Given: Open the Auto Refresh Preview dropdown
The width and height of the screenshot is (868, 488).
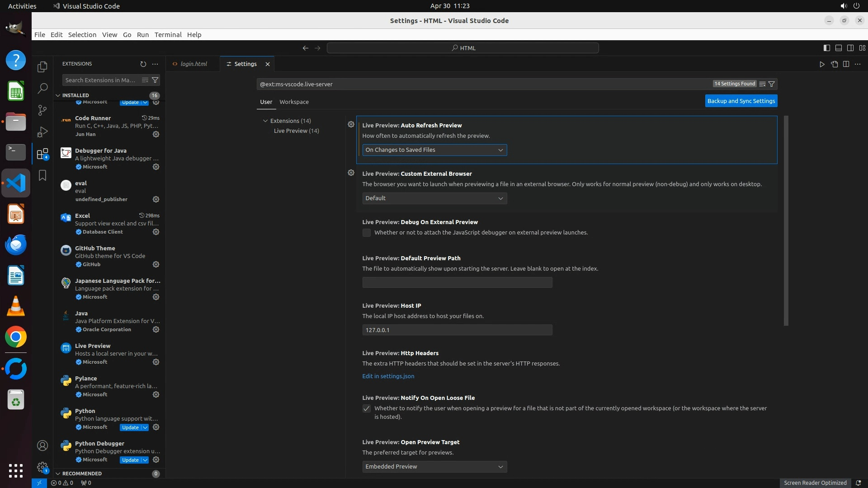Looking at the screenshot, I should [x=434, y=150].
